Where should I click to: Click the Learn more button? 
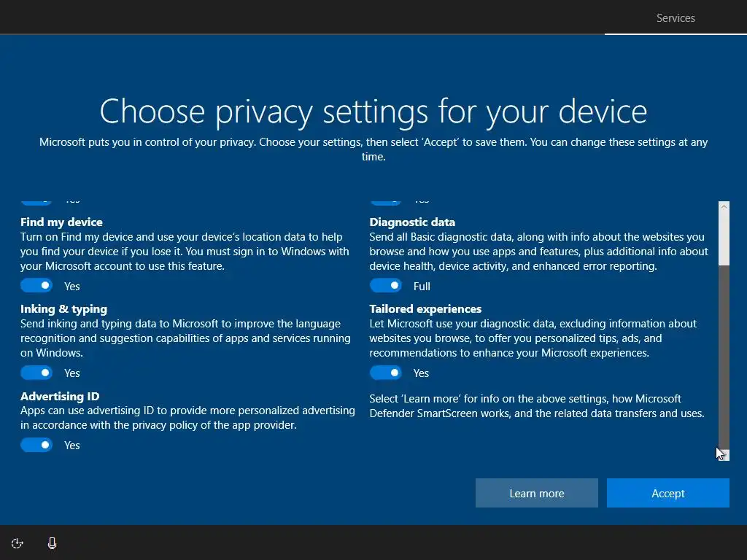click(536, 493)
